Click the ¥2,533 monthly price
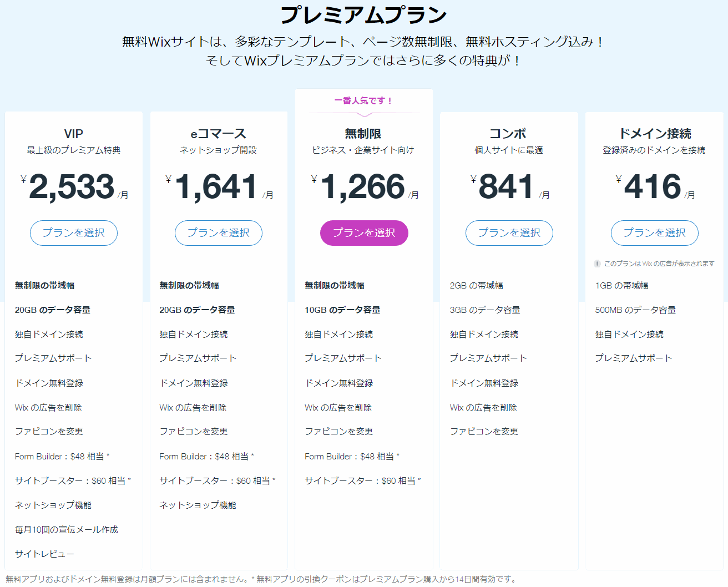The width and height of the screenshot is (728, 587). 74,186
